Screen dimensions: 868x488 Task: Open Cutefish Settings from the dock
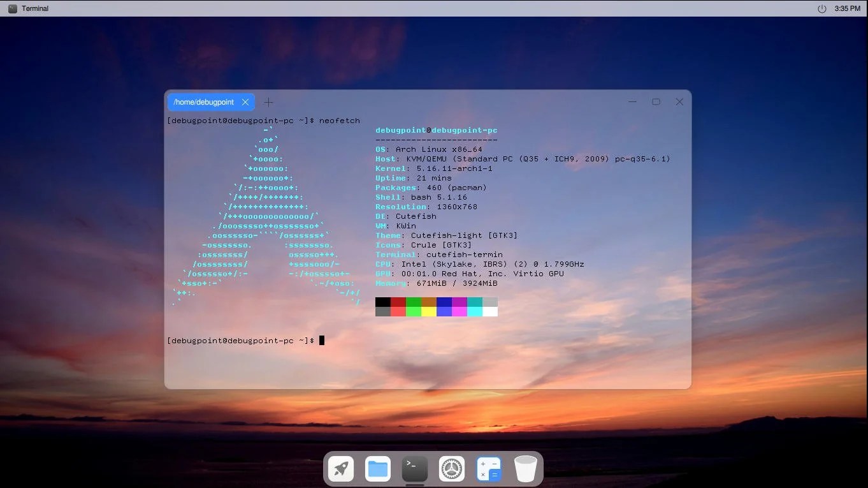[452, 469]
